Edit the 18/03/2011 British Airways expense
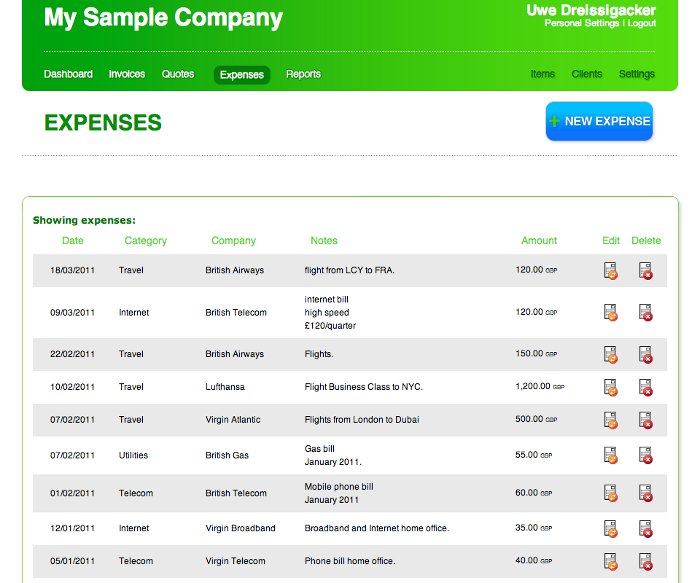 point(610,271)
